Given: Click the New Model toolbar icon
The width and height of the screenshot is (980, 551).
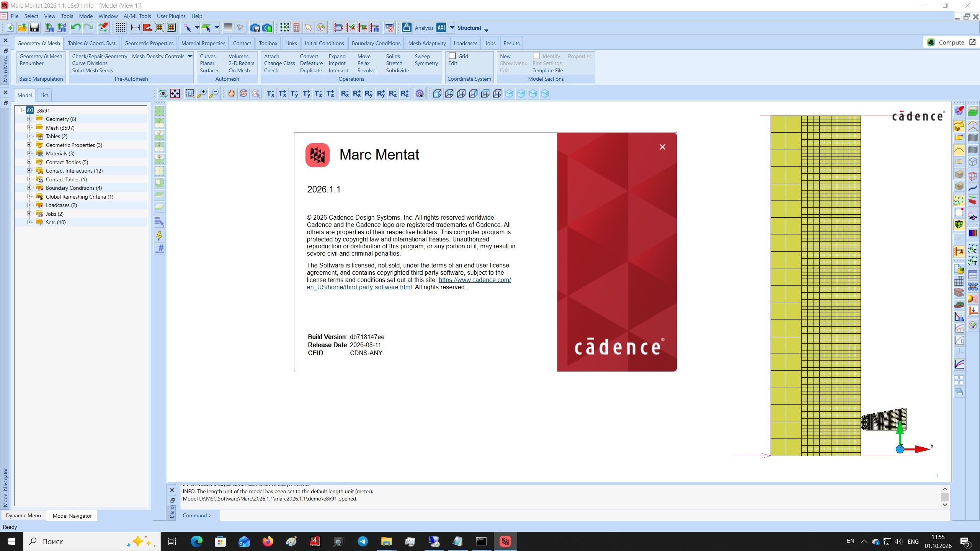Looking at the screenshot, I should [x=10, y=28].
